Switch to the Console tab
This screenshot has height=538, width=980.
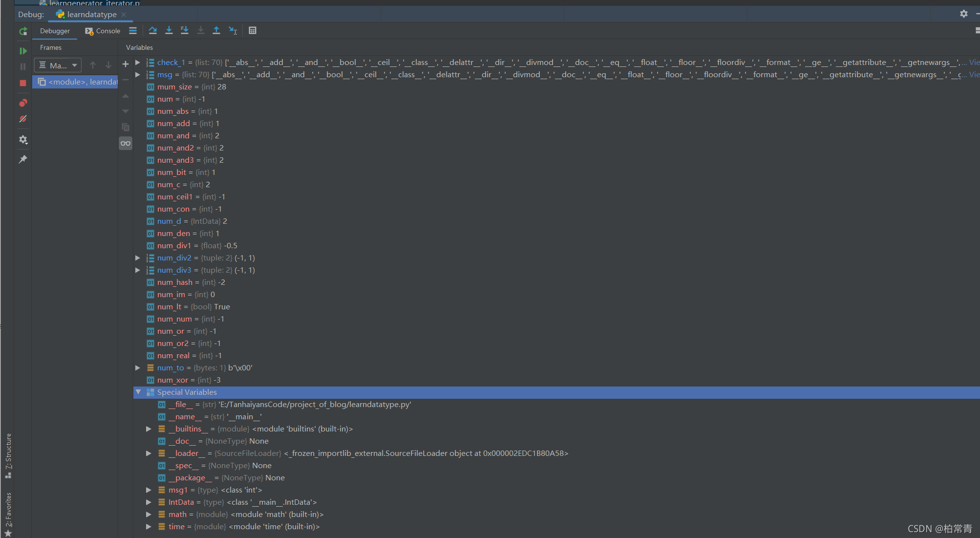pos(103,31)
